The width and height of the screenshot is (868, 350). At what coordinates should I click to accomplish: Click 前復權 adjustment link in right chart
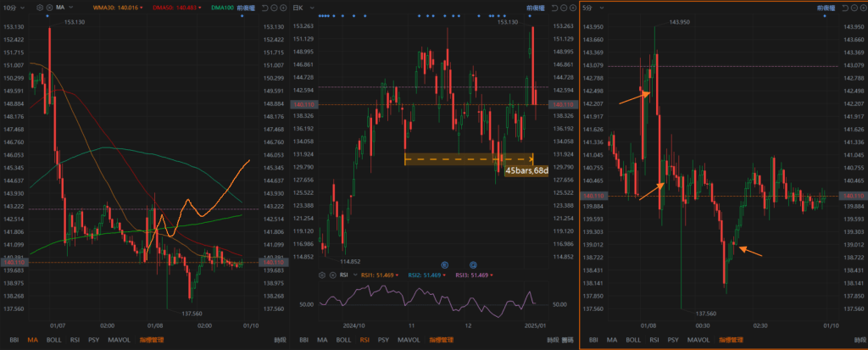point(818,8)
